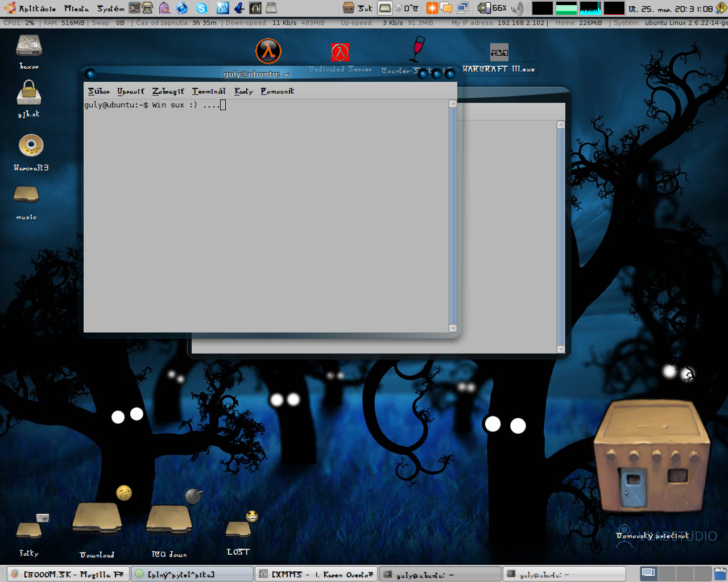Launch Thunderbird mail icon in panel
The width and height of the screenshot is (728, 582).
[182, 8]
